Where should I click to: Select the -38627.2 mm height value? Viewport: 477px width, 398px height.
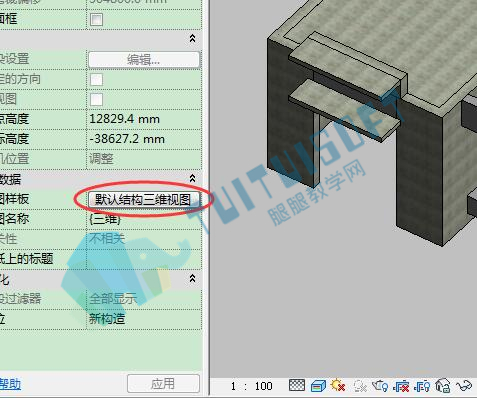click(x=144, y=139)
